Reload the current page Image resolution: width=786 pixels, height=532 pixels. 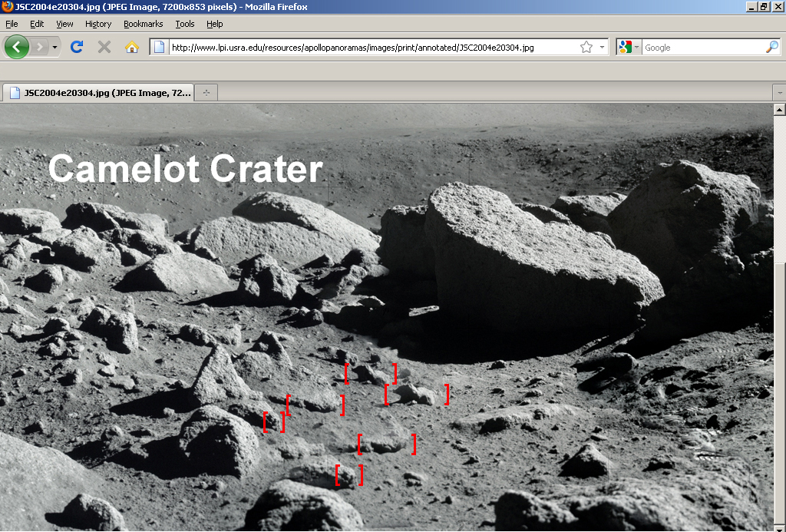point(77,47)
